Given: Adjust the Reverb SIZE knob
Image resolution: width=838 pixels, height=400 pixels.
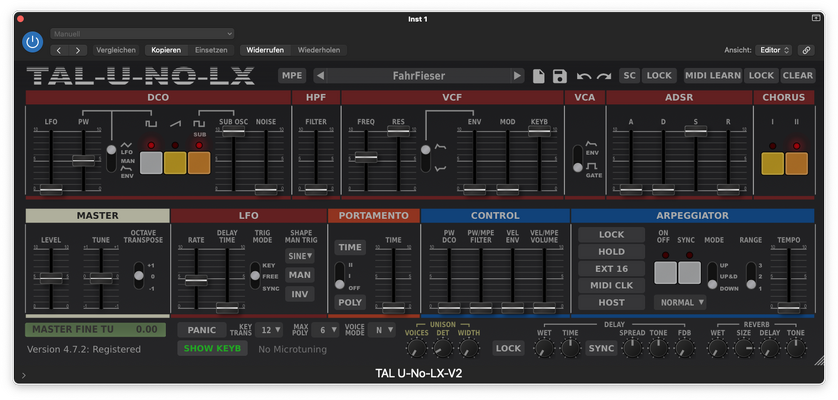Looking at the screenshot, I should coord(743,349).
